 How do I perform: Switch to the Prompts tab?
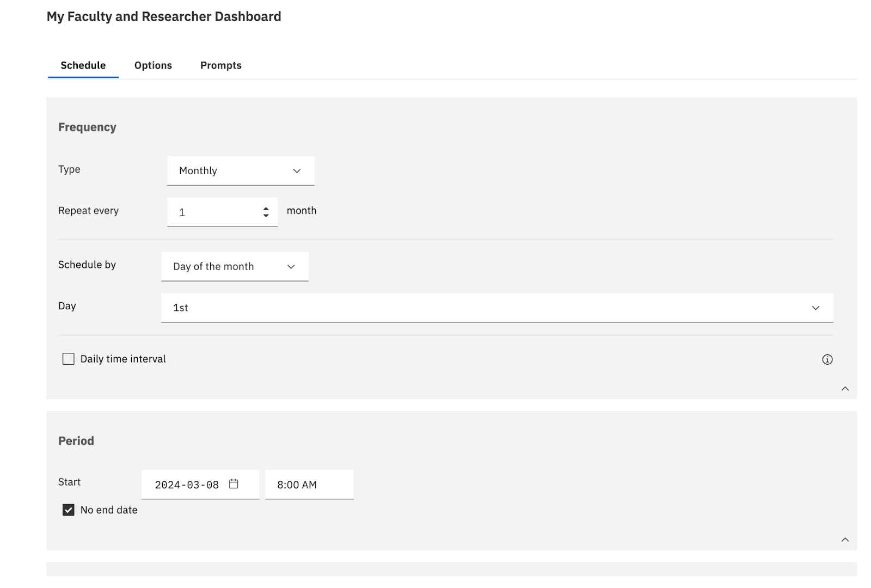tap(220, 65)
